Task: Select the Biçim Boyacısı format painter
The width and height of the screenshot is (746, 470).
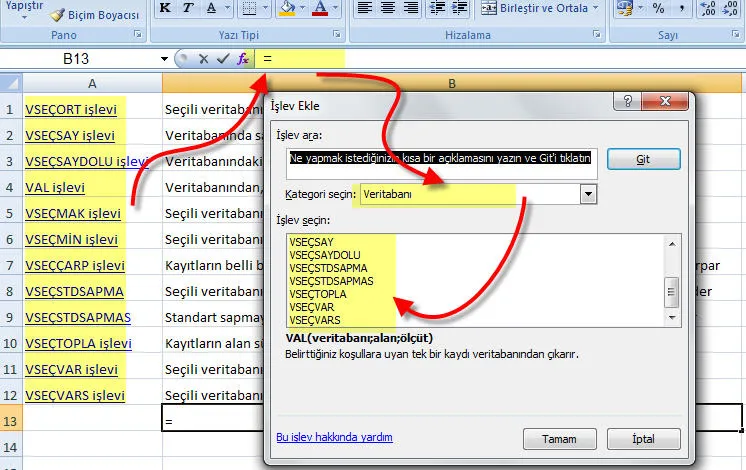Action: pyautogui.click(x=97, y=15)
